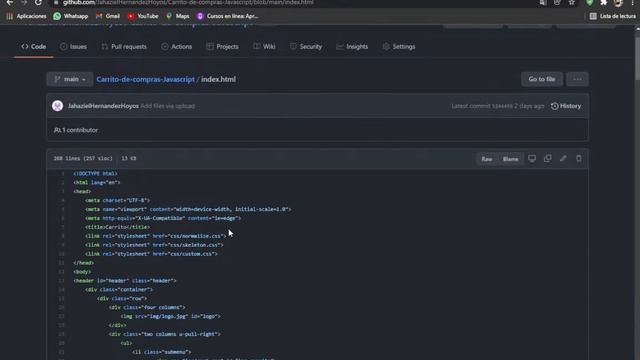Expand the main branch dropdown
The height and width of the screenshot is (360, 640).
click(70, 79)
